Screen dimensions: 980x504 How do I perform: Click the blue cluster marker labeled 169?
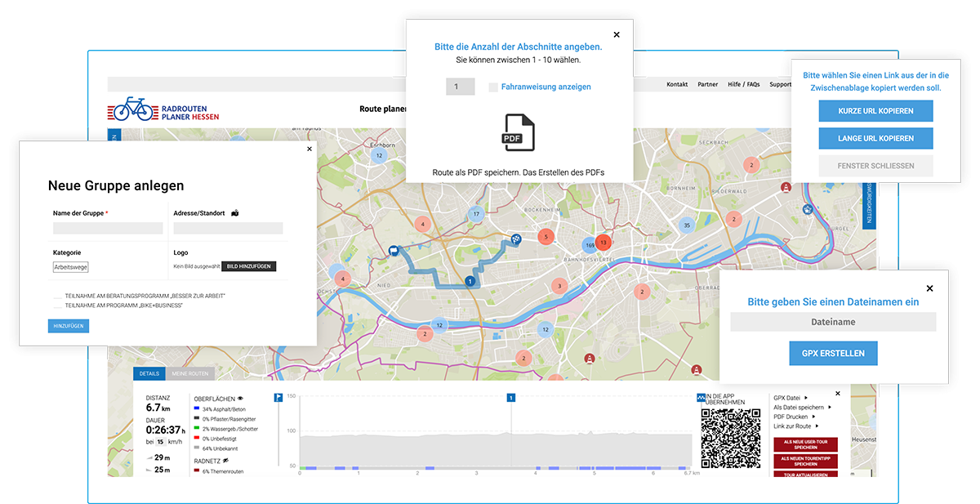(590, 244)
